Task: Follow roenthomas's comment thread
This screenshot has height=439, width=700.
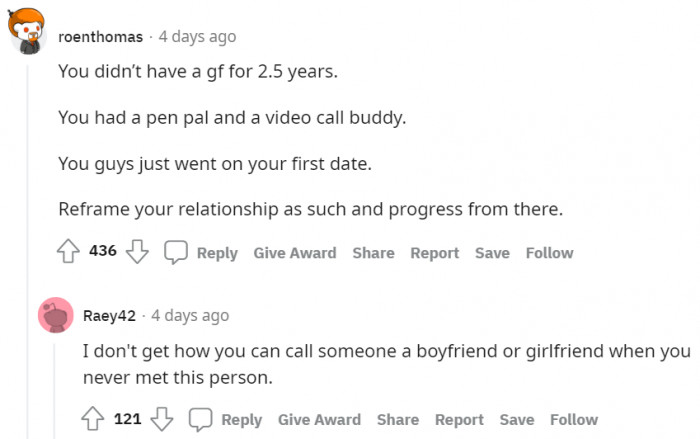Action: click(549, 253)
